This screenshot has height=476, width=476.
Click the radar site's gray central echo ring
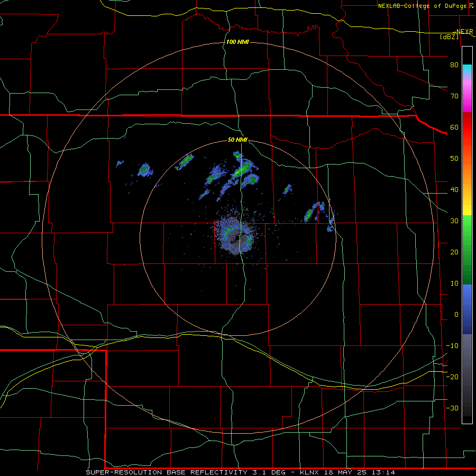(237, 240)
